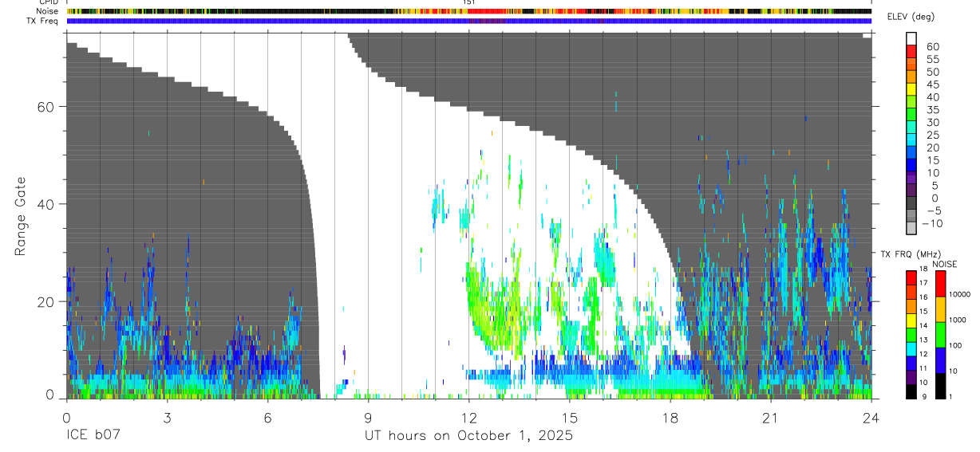Click the '15' tick label on the time axis

point(569,418)
